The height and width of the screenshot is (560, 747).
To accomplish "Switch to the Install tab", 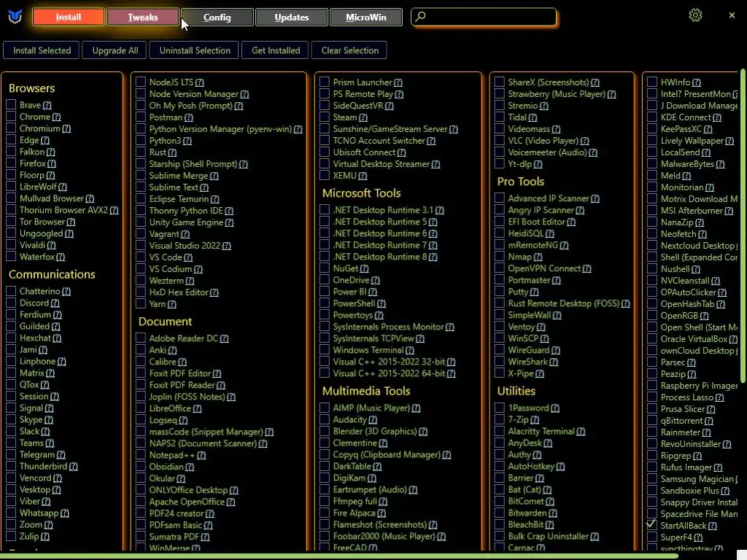I will point(68,17).
